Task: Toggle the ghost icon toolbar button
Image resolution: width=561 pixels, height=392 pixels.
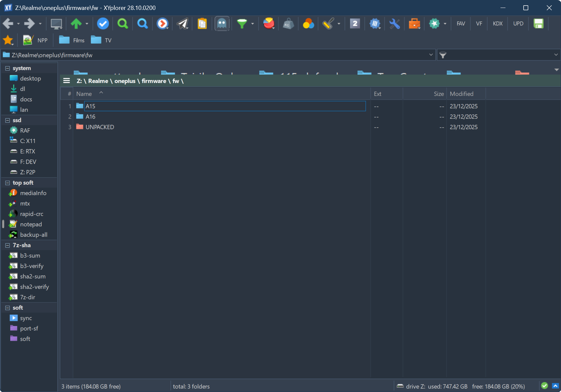Action: click(x=222, y=24)
